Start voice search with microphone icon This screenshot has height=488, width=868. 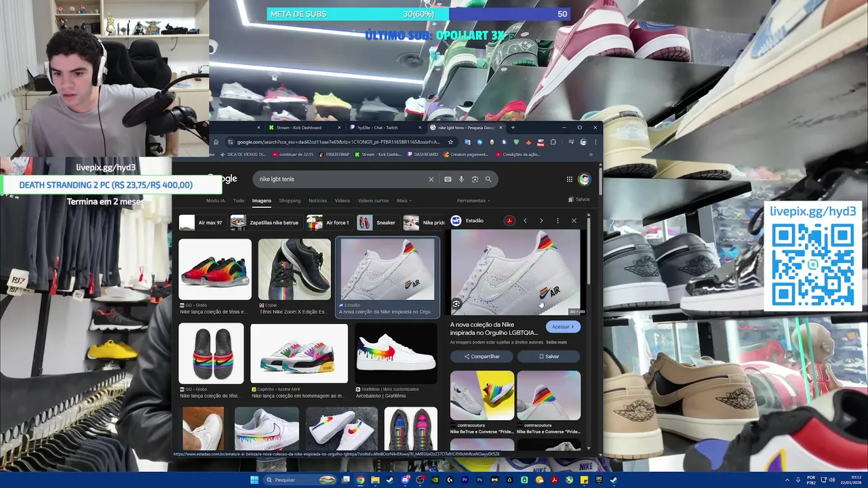[x=461, y=179]
